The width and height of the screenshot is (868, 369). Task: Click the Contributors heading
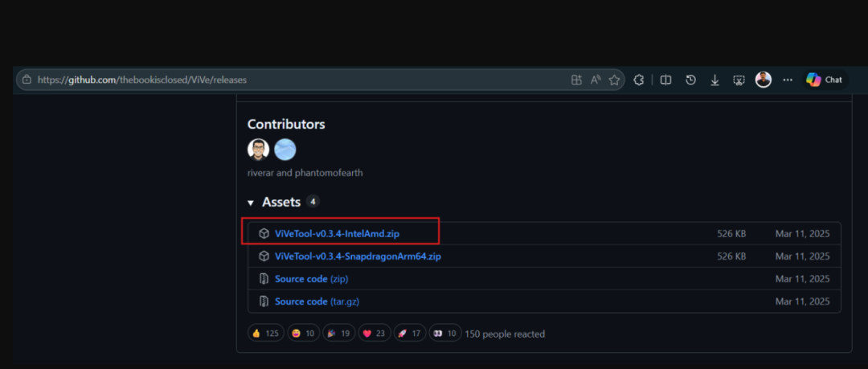(286, 124)
